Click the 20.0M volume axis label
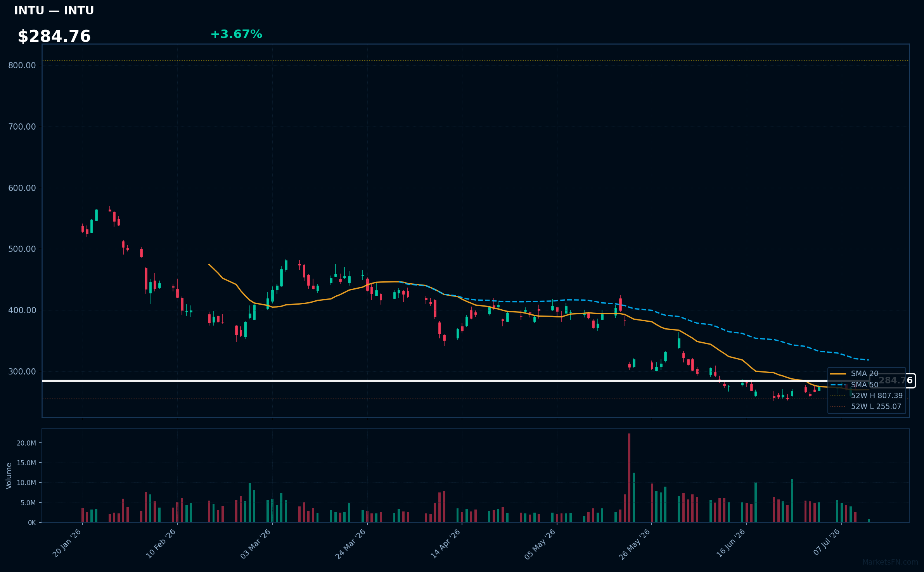This screenshot has height=572, width=924. 26,443
